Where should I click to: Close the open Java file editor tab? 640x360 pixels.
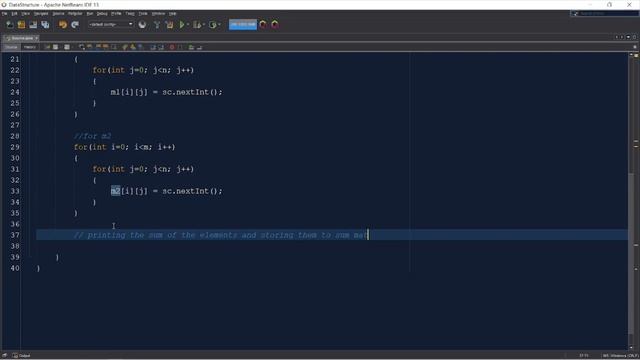(36, 38)
